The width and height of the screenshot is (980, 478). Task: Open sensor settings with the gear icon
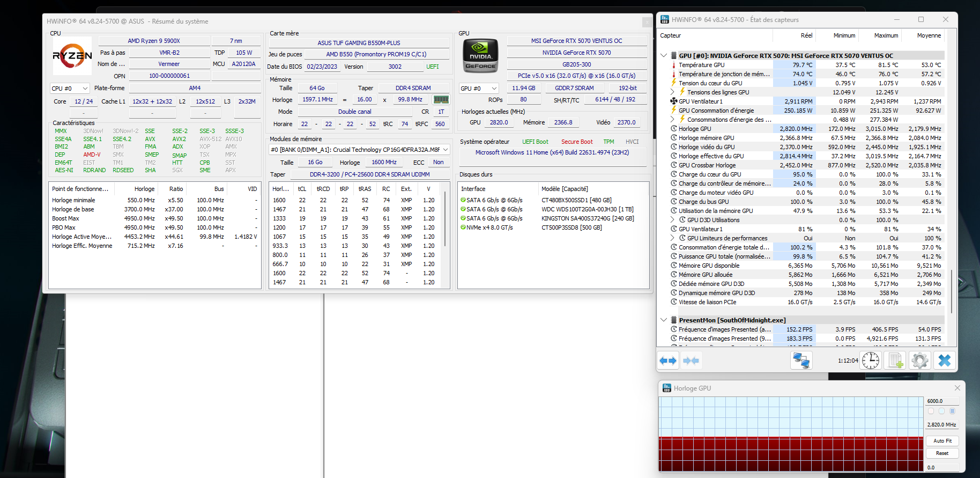(x=919, y=361)
